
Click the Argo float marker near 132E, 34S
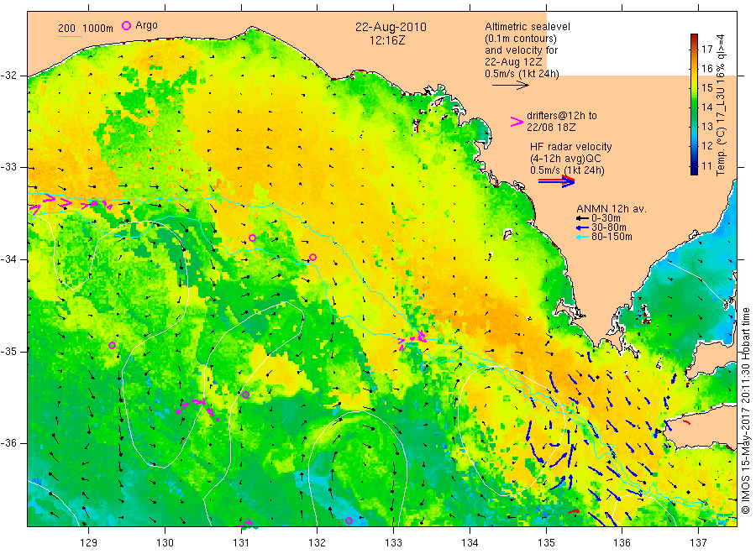pyautogui.click(x=313, y=257)
